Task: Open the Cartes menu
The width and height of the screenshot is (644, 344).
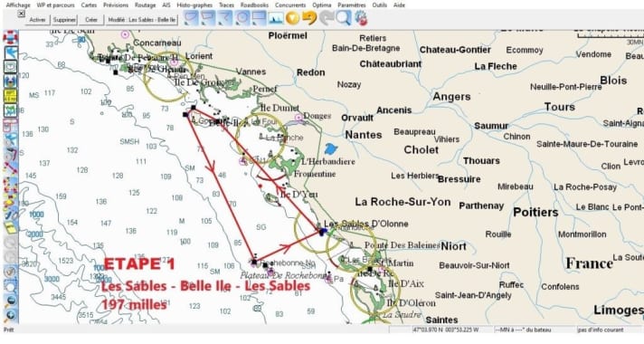Action: coord(89,5)
